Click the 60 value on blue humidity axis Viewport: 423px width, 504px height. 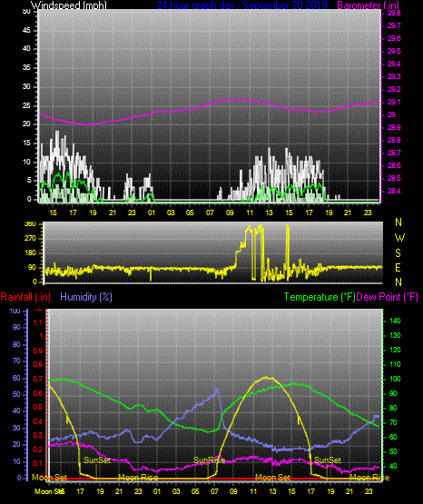[x=16, y=378]
